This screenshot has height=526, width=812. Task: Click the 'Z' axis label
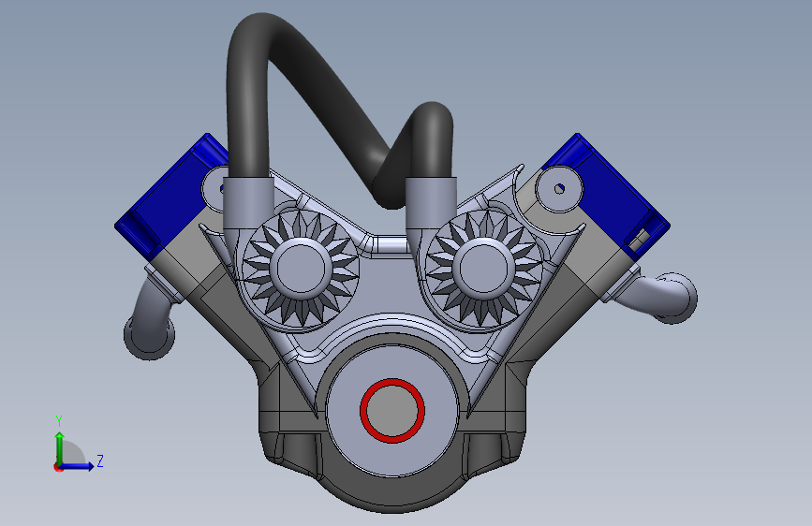pos(100,460)
